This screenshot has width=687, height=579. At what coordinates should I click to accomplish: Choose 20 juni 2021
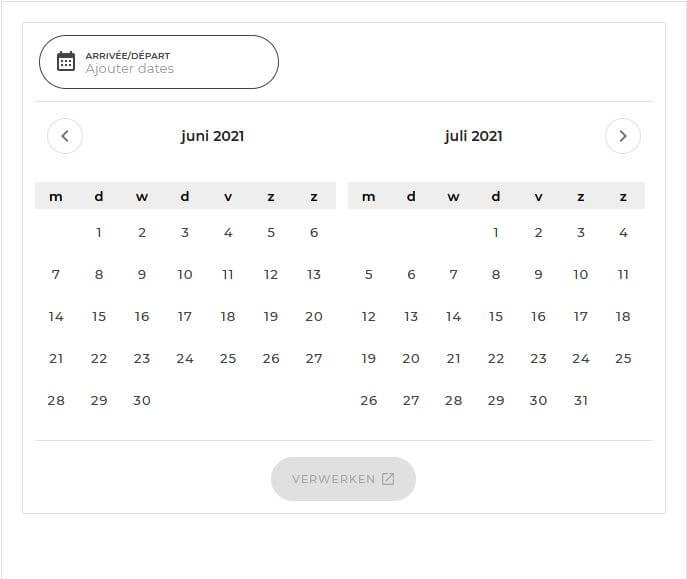click(x=314, y=317)
